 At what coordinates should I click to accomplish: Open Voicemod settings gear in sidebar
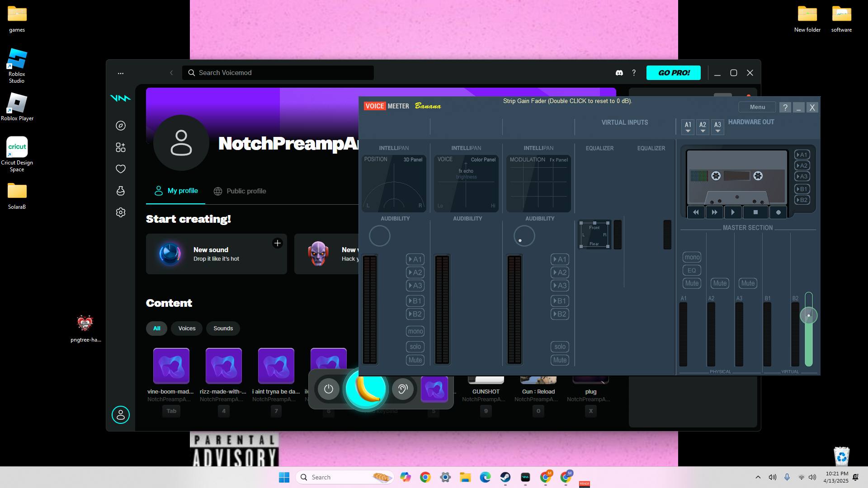click(121, 212)
